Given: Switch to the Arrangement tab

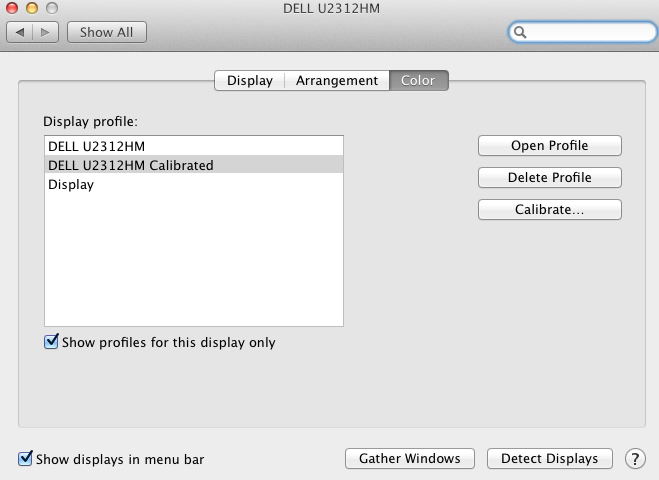Looking at the screenshot, I should click(337, 80).
